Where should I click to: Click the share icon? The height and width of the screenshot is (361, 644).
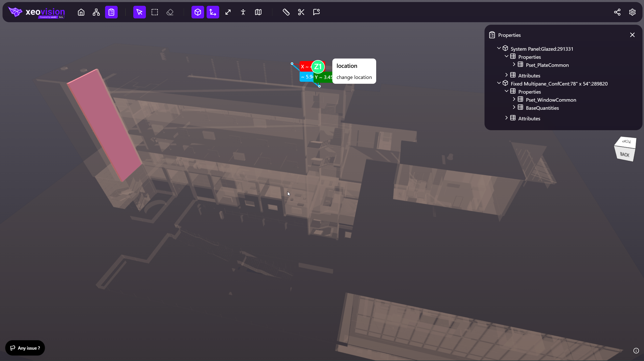point(617,12)
